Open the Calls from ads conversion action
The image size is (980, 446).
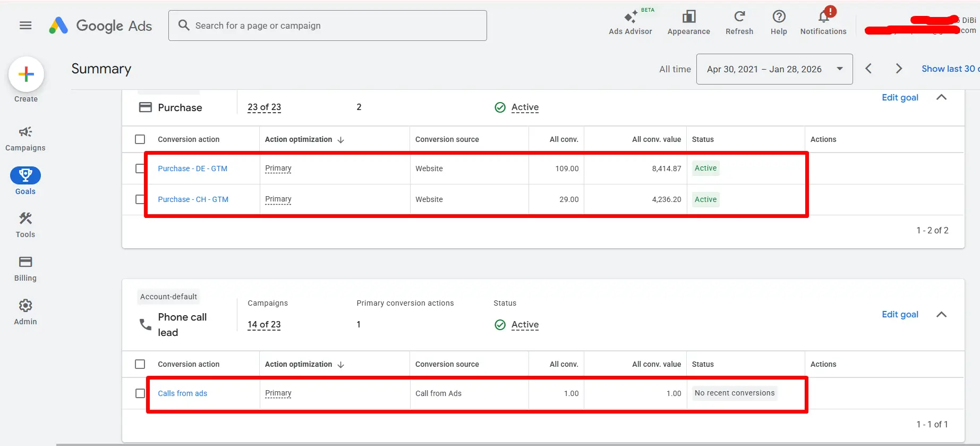[x=182, y=393]
